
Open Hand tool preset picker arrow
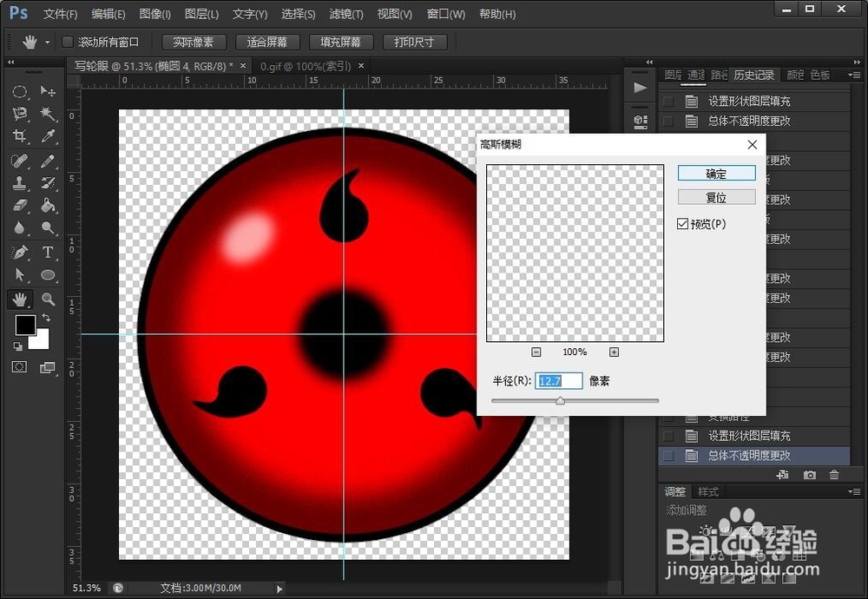click(47, 42)
